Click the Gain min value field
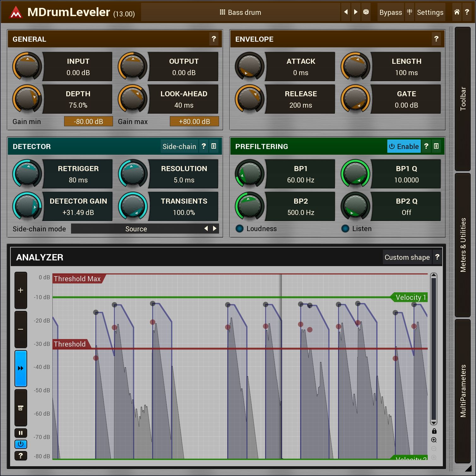The height and width of the screenshot is (476, 476). pyautogui.click(x=88, y=122)
